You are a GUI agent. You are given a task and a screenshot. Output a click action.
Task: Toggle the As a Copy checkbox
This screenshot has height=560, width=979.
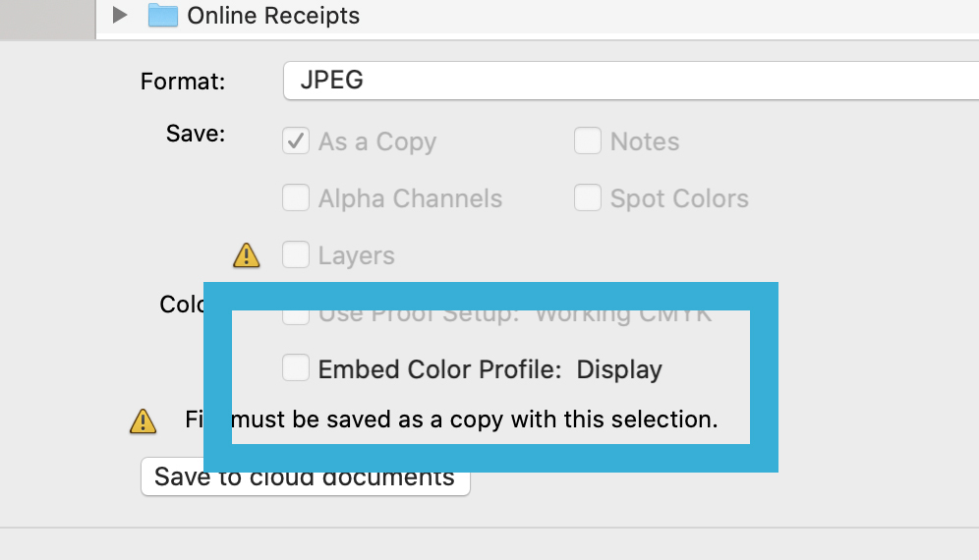[x=296, y=141]
